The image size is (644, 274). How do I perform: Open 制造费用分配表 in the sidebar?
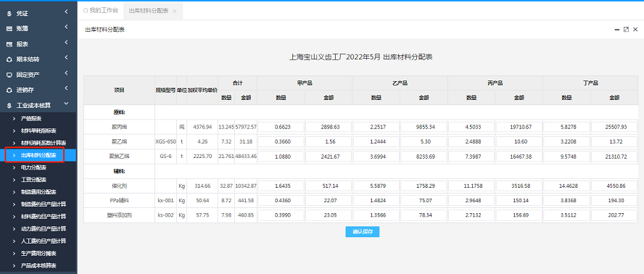click(38, 192)
